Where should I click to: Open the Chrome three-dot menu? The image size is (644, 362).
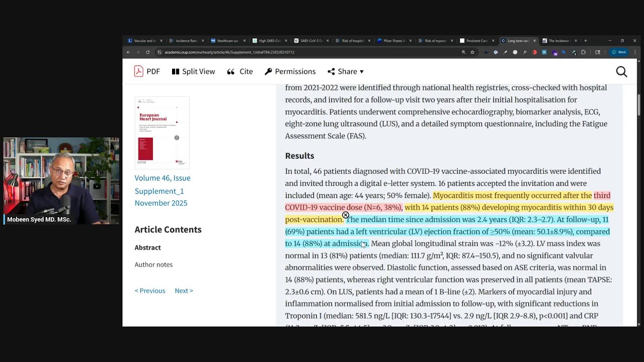(x=635, y=52)
